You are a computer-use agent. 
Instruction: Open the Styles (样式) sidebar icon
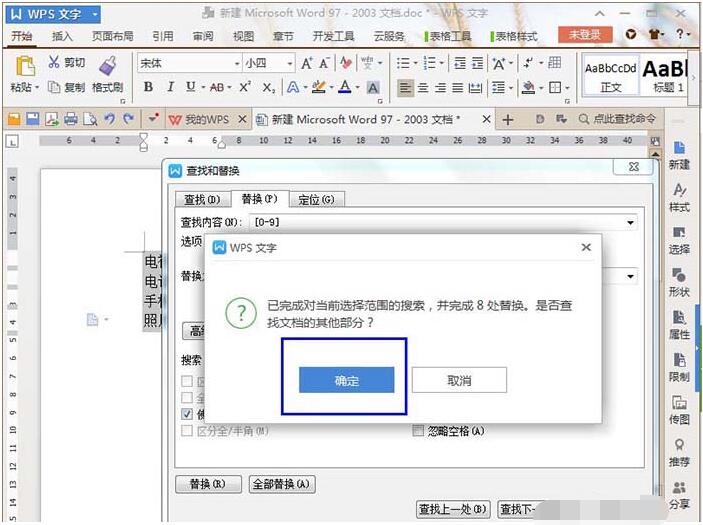click(x=679, y=198)
